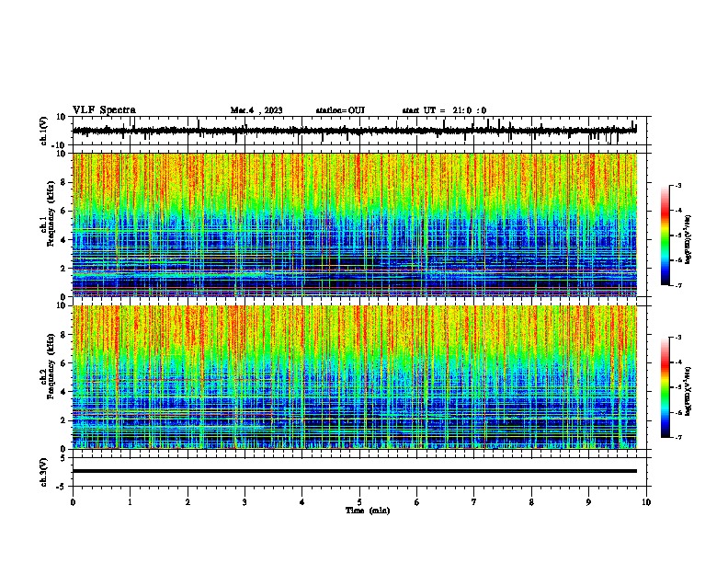Click the thick black ch.3 trace line
The image size is (728, 563).
355,471
